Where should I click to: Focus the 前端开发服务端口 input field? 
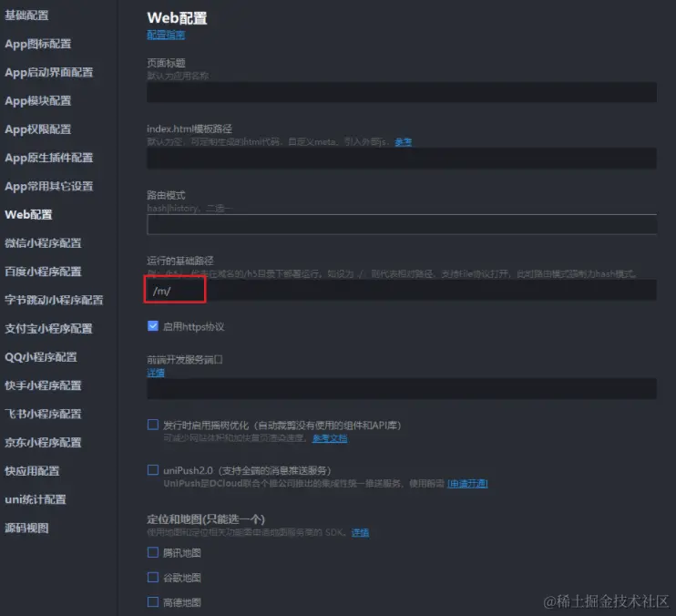point(402,389)
